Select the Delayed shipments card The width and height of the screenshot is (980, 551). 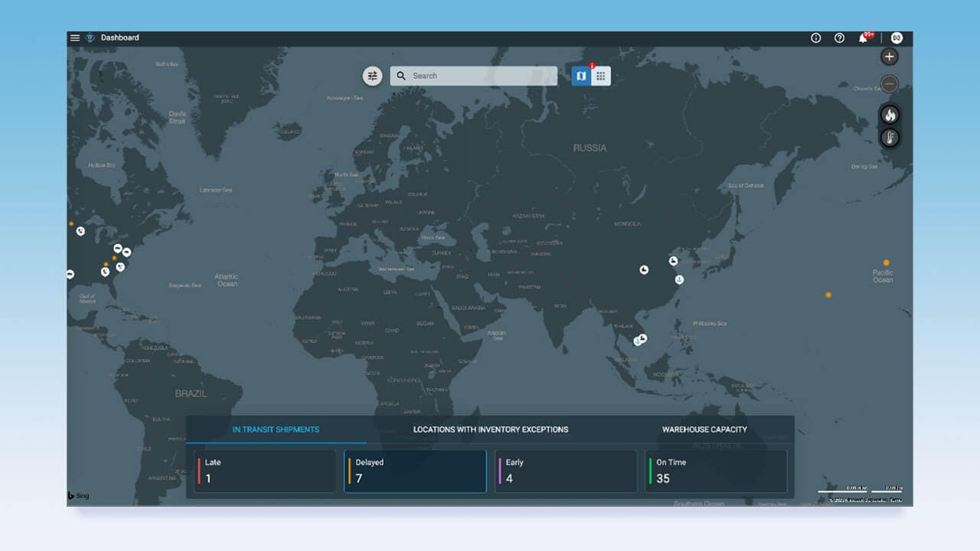(415, 471)
